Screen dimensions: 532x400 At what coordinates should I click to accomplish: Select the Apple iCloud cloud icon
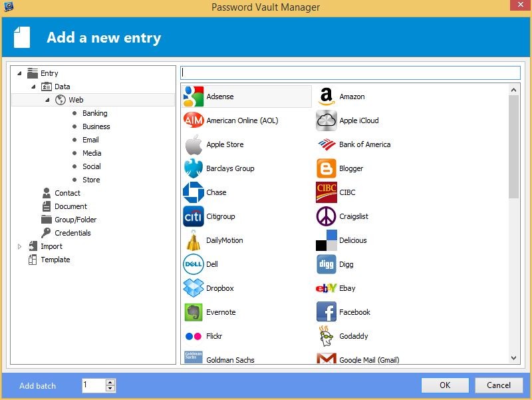coord(327,120)
